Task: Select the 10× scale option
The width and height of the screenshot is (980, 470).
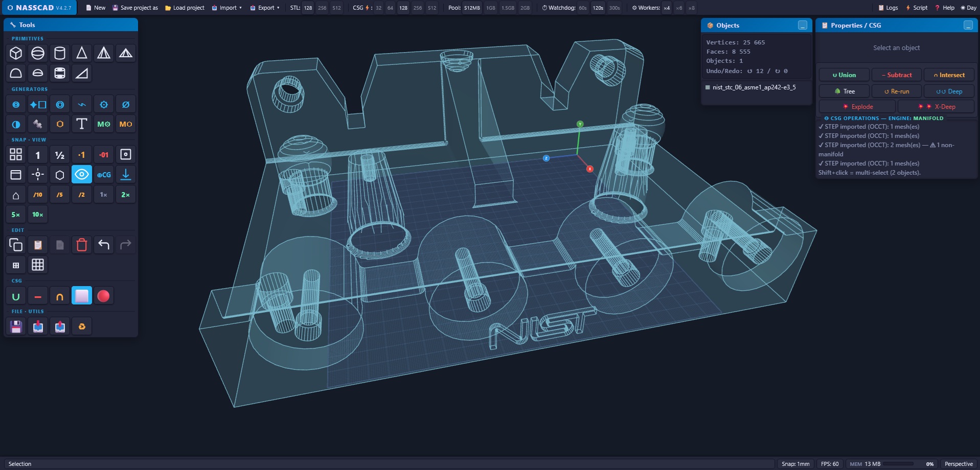Action: [x=38, y=215]
